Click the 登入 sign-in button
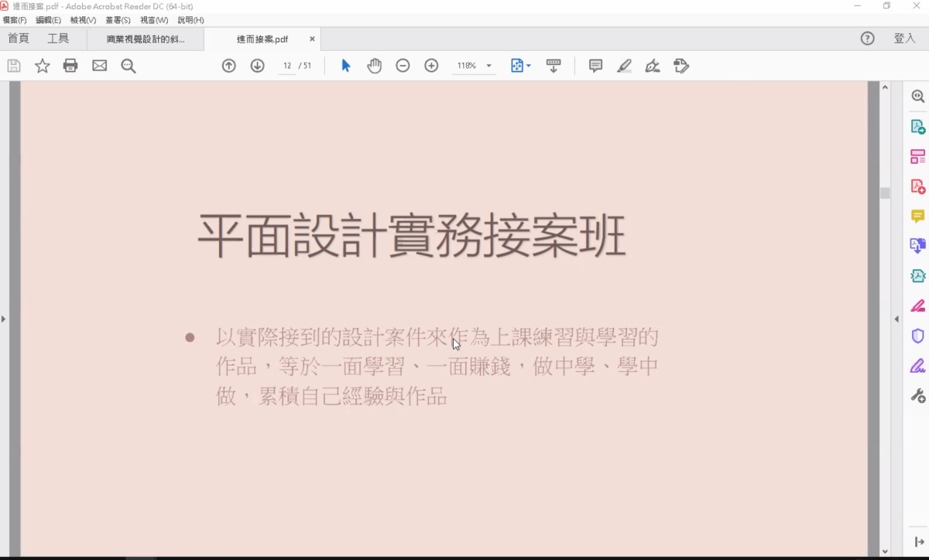929x560 pixels. (904, 39)
